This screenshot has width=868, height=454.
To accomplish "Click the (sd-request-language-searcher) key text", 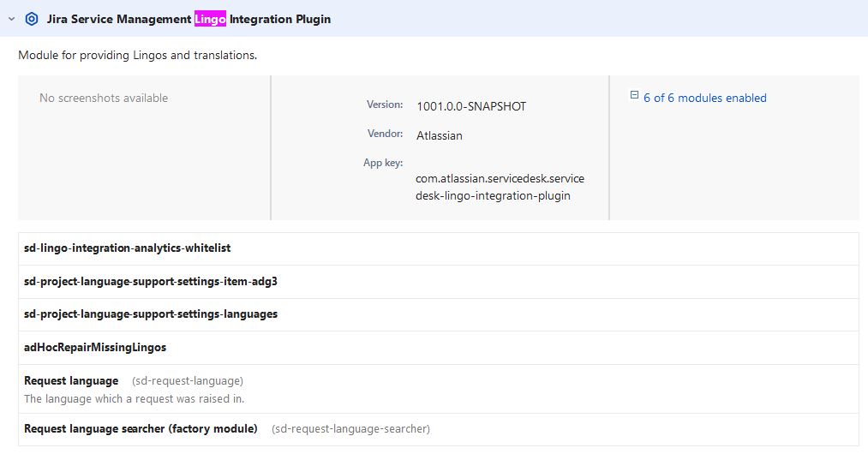I will click(x=351, y=429).
